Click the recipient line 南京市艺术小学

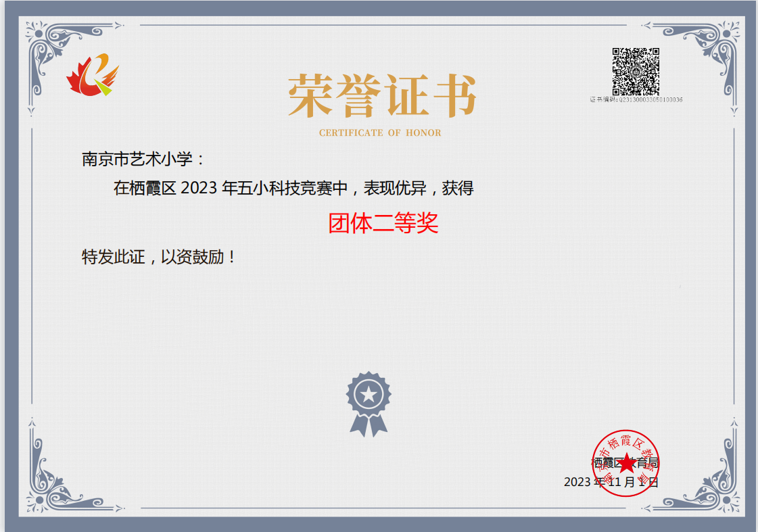click(143, 159)
